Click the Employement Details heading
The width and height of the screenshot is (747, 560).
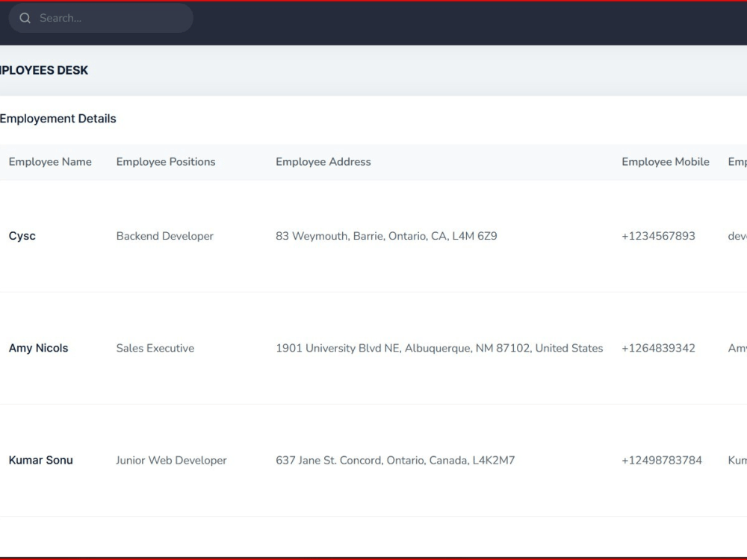pos(58,119)
